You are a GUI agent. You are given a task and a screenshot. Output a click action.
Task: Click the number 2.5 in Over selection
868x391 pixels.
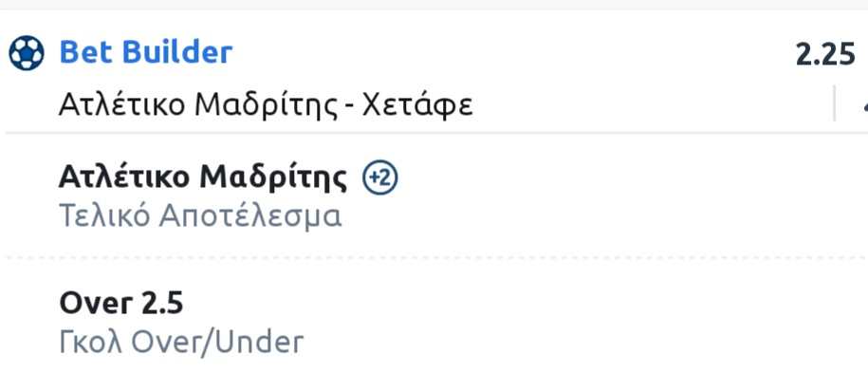click(x=162, y=303)
